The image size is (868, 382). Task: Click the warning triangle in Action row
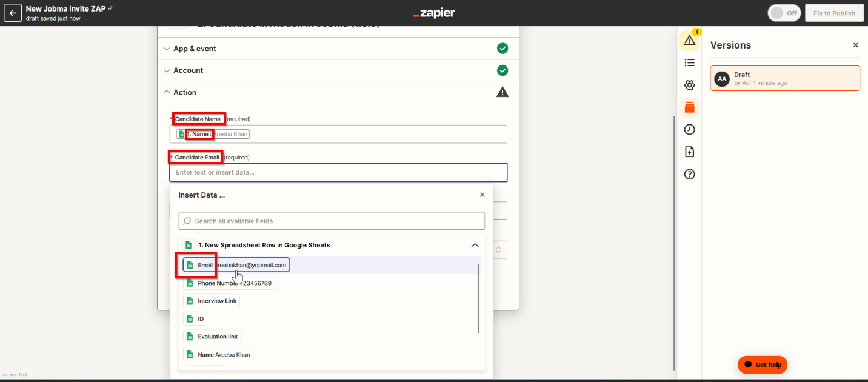502,92
